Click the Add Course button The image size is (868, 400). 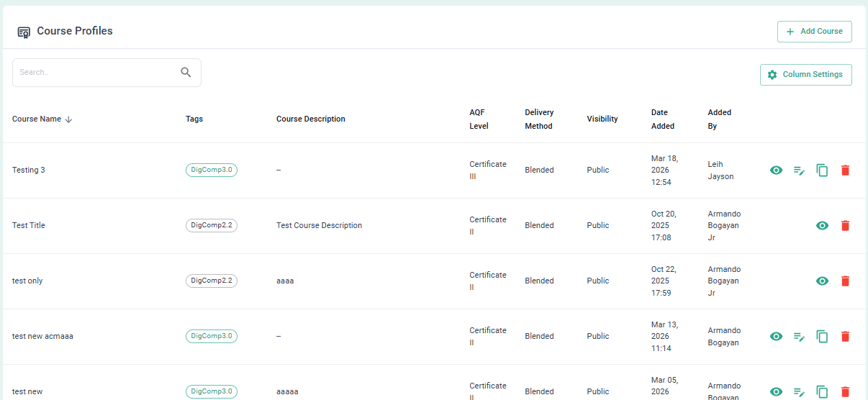click(x=814, y=32)
